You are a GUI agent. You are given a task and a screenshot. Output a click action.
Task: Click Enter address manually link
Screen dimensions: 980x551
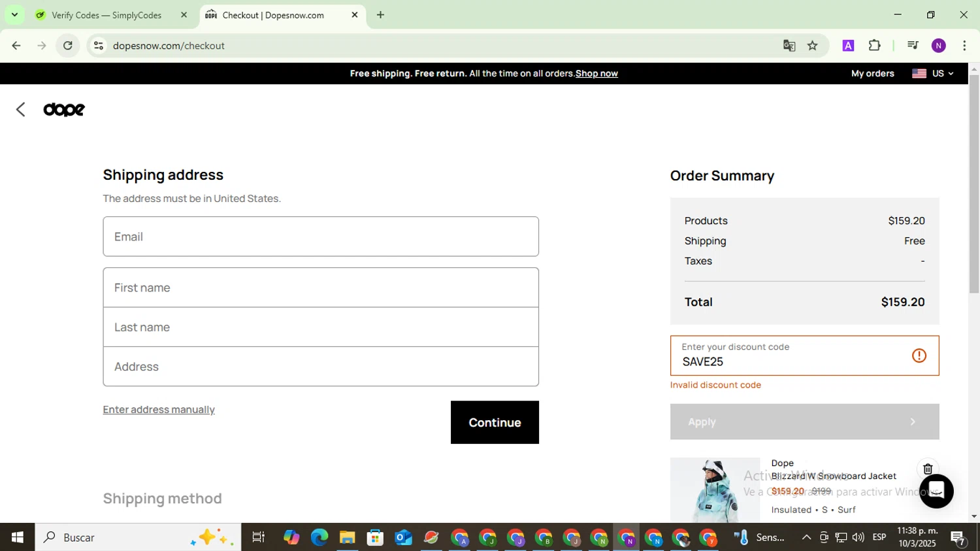coord(159,410)
